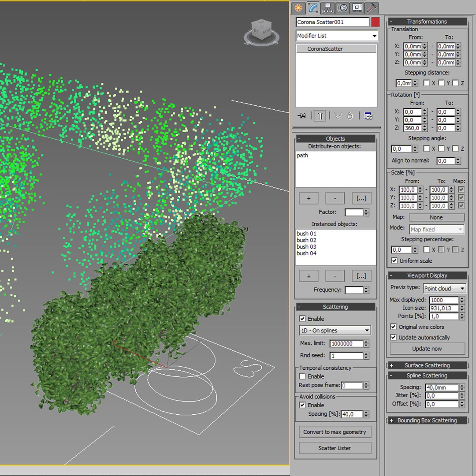Click the Update now button

coord(427,349)
